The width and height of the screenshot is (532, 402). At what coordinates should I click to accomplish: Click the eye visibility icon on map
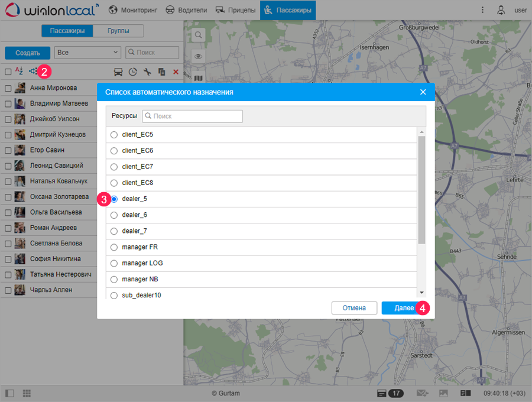coord(199,57)
